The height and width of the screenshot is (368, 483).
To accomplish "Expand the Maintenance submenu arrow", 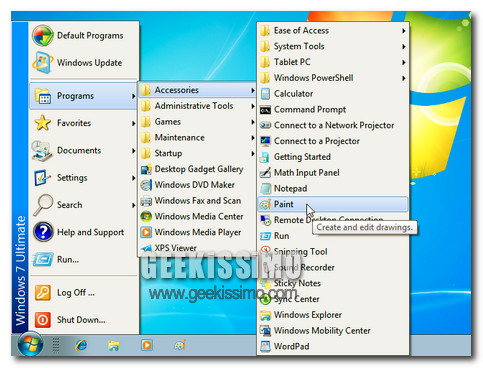I will [x=253, y=138].
